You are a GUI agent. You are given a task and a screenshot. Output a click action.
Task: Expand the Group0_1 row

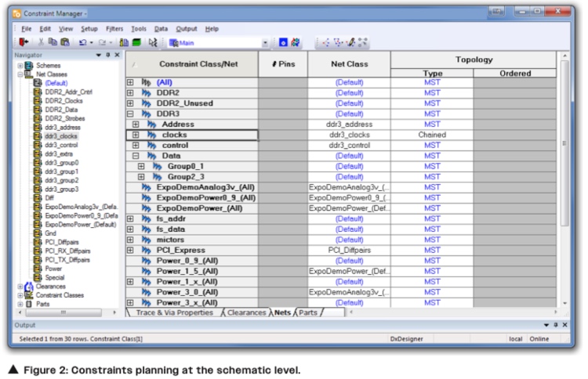point(141,166)
